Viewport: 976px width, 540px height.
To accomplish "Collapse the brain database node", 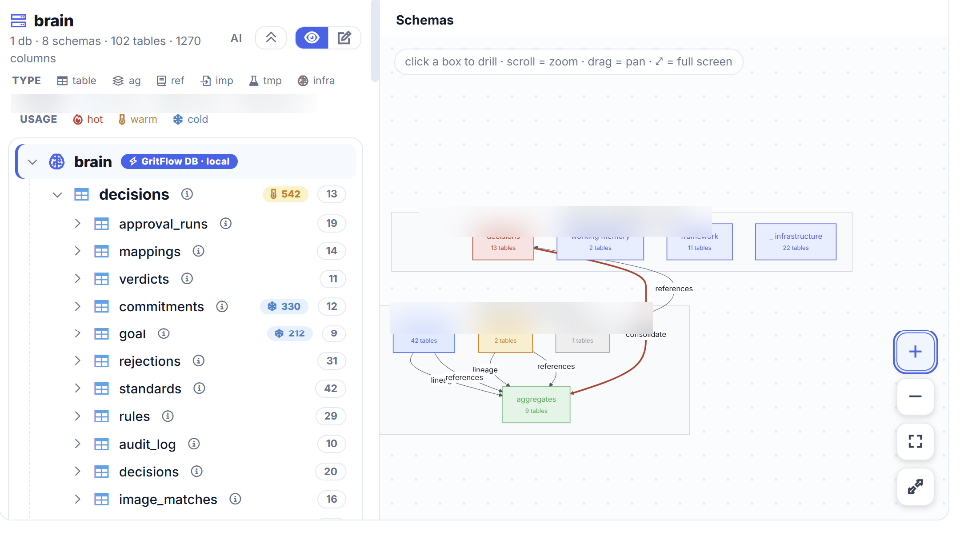I will (32, 162).
